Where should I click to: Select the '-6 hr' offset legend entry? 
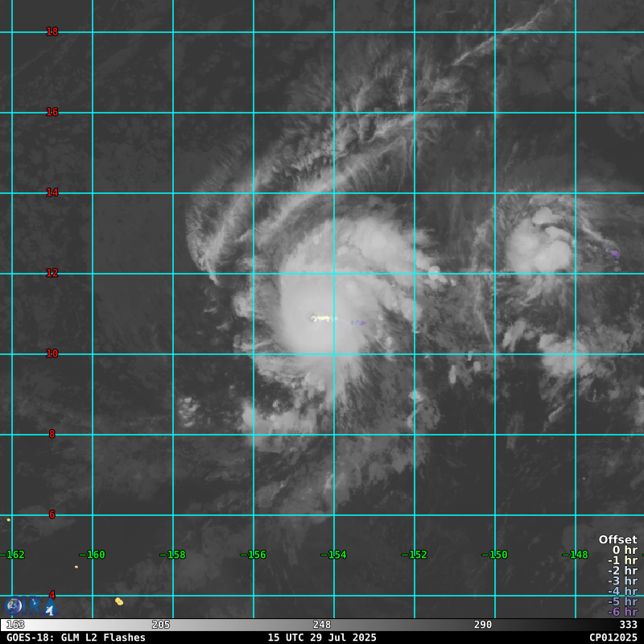click(x=622, y=612)
